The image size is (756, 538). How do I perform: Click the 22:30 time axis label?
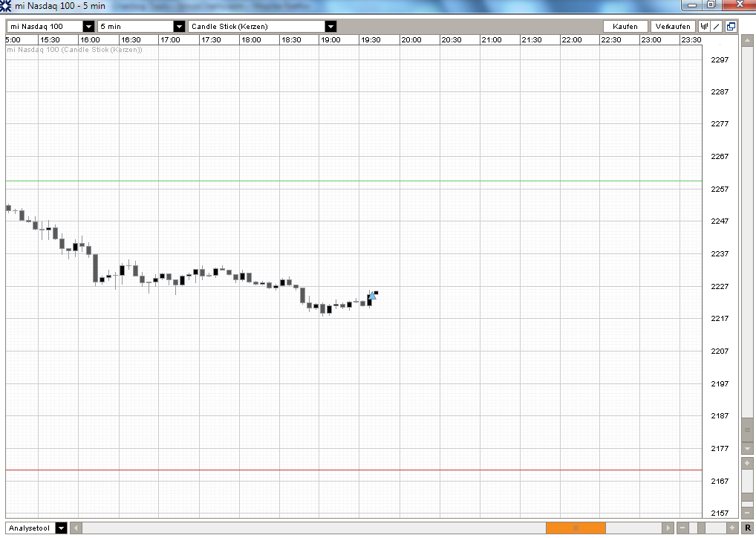coord(611,40)
